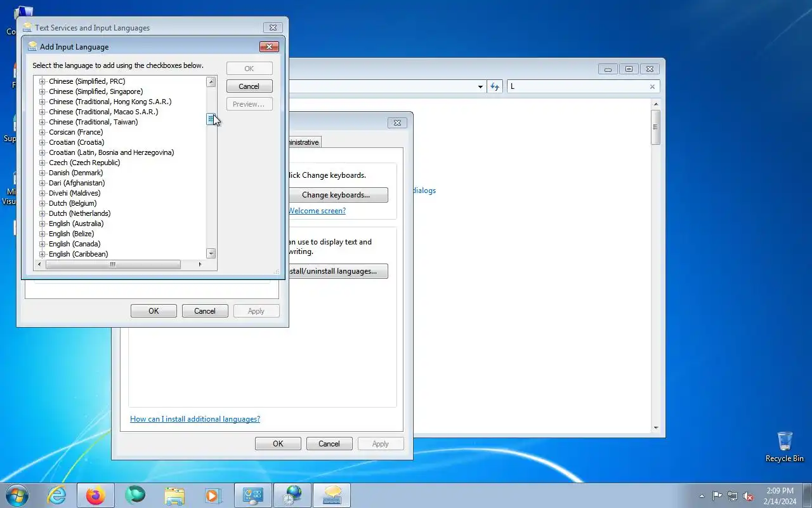This screenshot has height=508, width=812.
Task: Expand the Czech (Czech Republic) node
Action: tap(43, 163)
